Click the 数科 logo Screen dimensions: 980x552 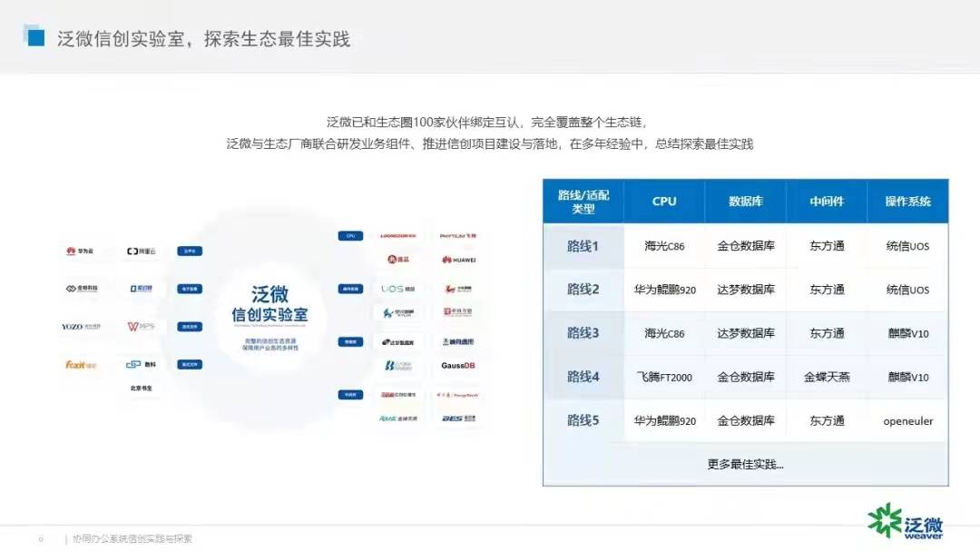(142, 364)
